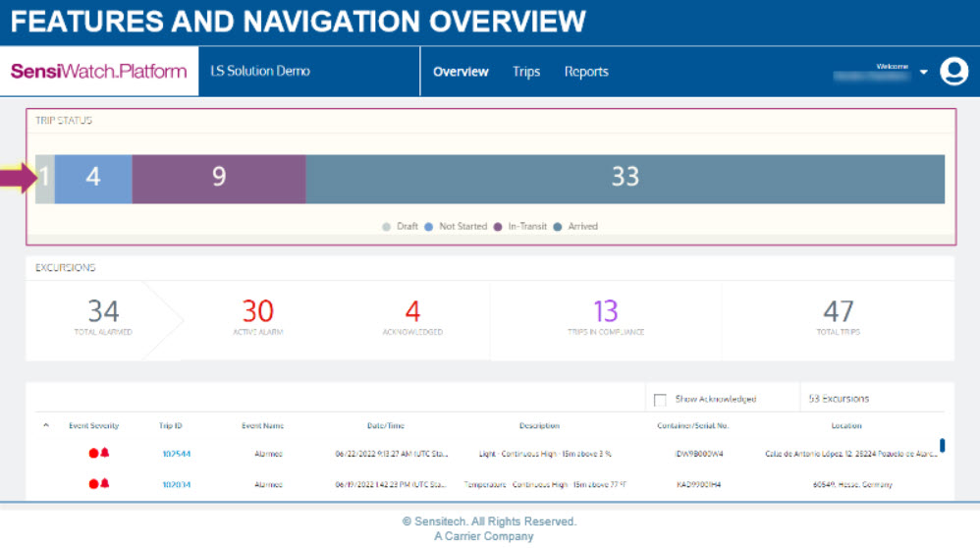This screenshot has height=548, width=980.
Task: Toggle the Not Started legend entry
Action: (457, 227)
